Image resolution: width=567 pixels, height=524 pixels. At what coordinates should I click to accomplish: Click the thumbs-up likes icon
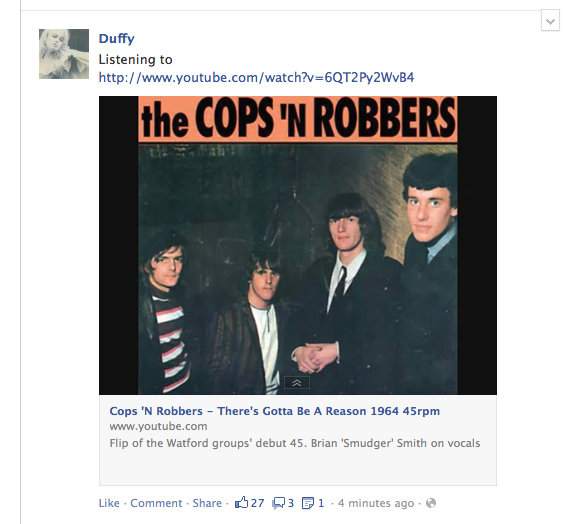pos(242,503)
